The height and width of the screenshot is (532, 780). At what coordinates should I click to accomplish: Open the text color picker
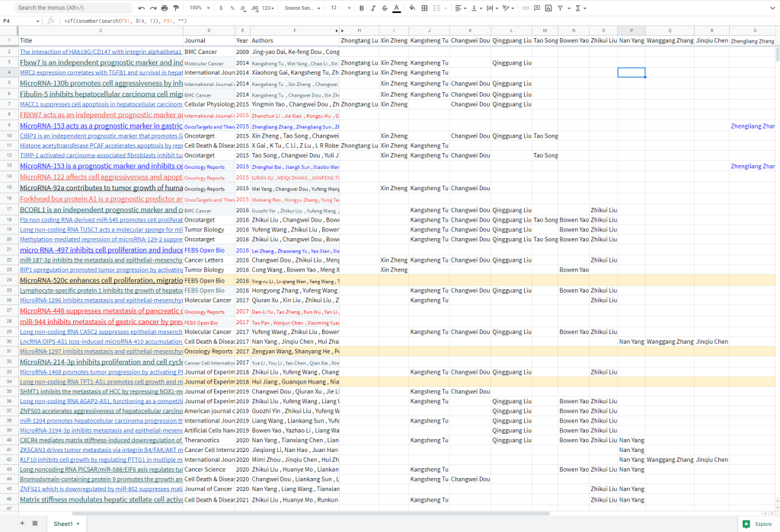pos(396,8)
